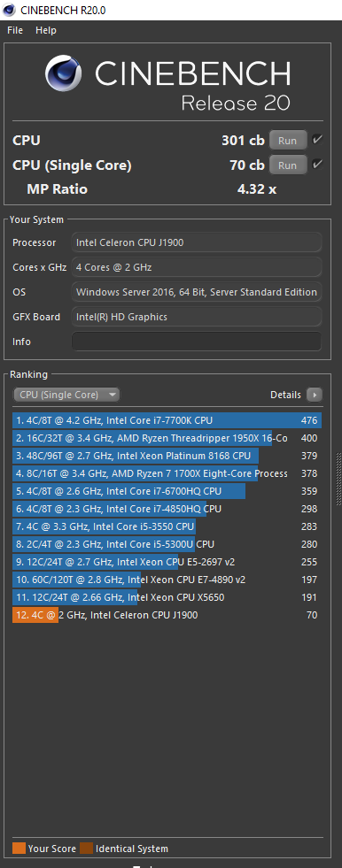342x868 pixels.
Task: Select the Xeon CPU X5650 ranking row
Action: [167, 598]
